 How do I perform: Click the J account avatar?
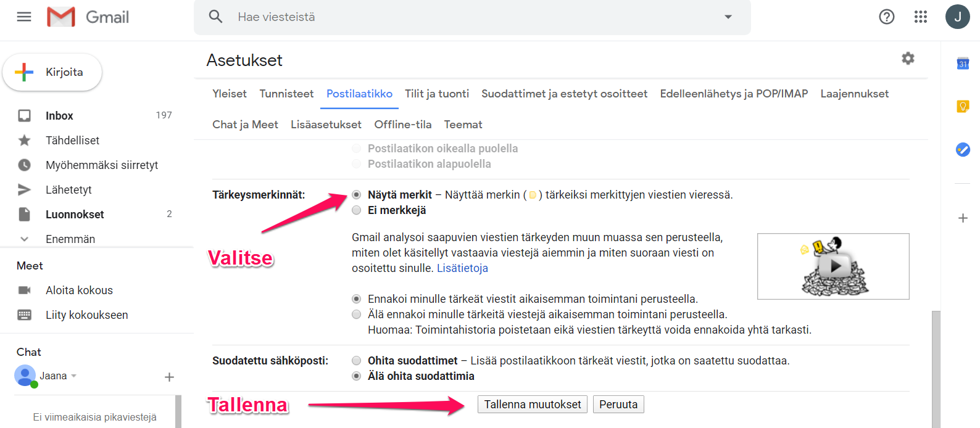pyautogui.click(x=957, y=17)
